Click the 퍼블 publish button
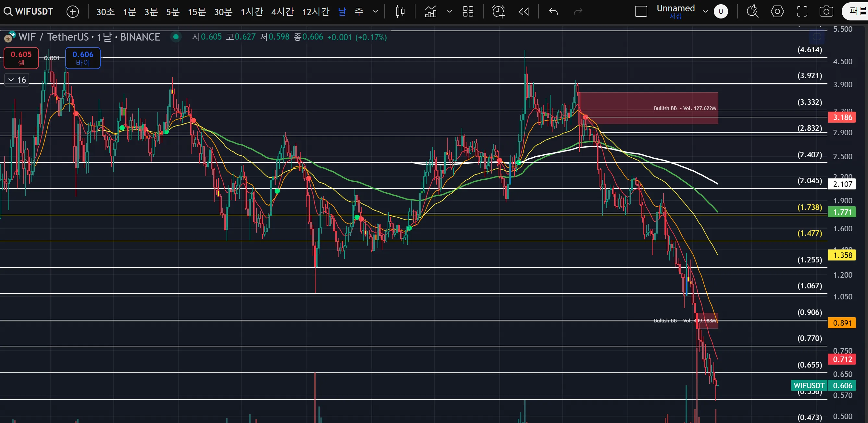The height and width of the screenshot is (423, 868). pyautogui.click(x=856, y=12)
